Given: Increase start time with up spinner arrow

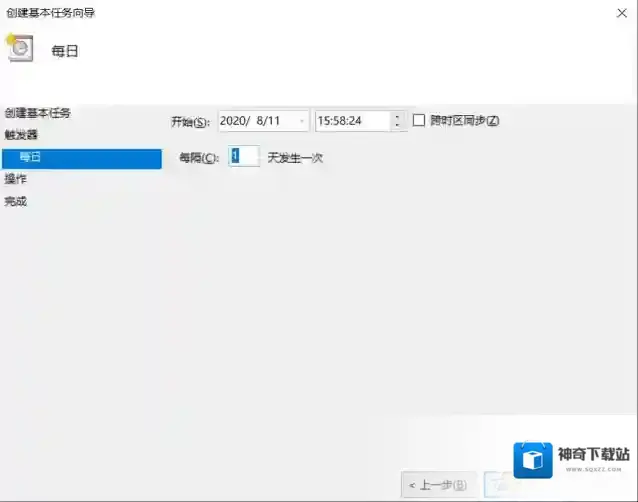Looking at the screenshot, I should (398, 116).
